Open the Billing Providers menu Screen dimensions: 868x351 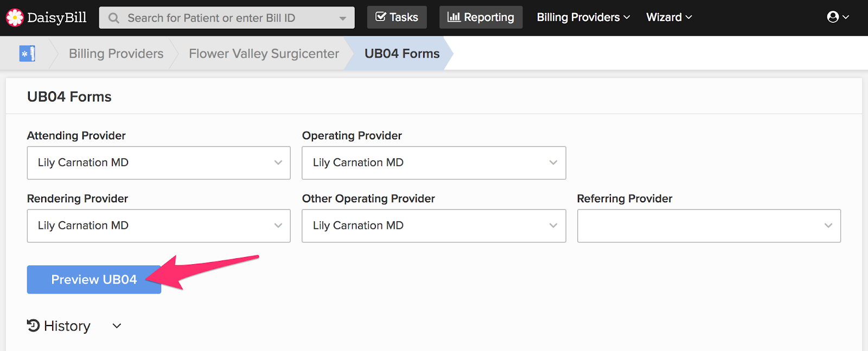[583, 17]
